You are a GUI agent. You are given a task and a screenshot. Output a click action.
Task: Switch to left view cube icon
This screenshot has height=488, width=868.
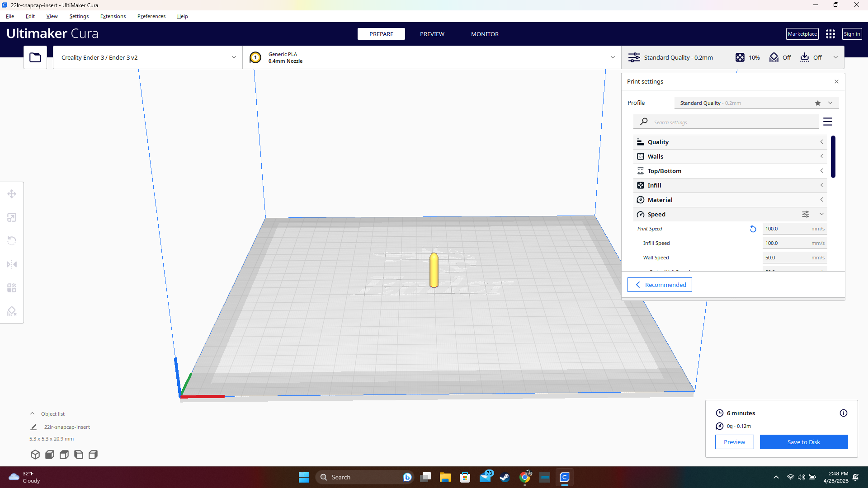79,455
